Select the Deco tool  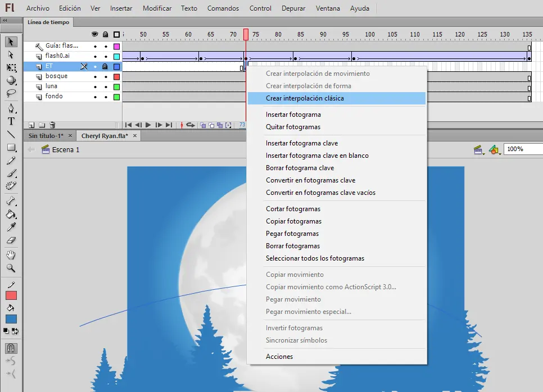click(11, 186)
